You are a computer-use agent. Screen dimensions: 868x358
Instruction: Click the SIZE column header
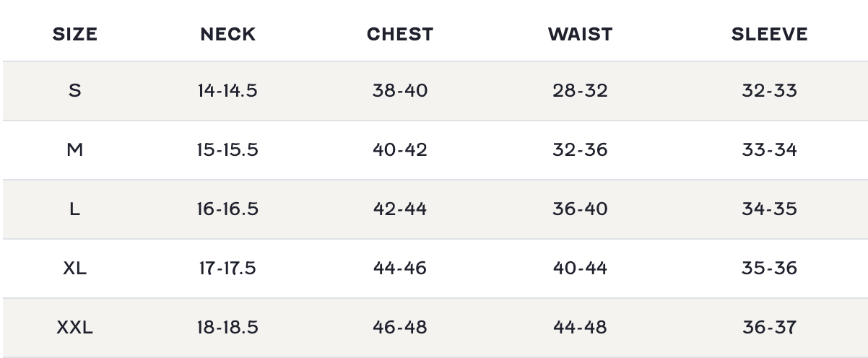74,35
